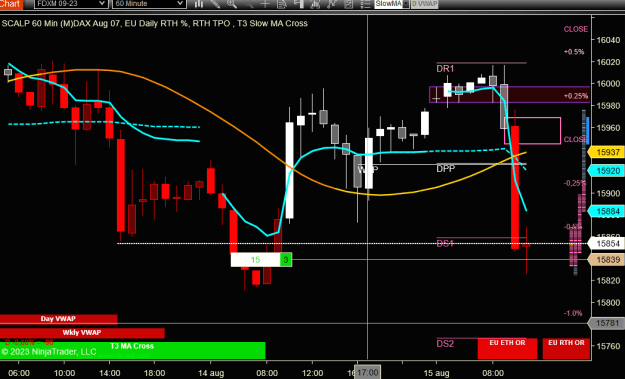The width and height of the screenshot is (625, 379).
Task: Toggle the Day VWAP red button
Action: point(59,319)
